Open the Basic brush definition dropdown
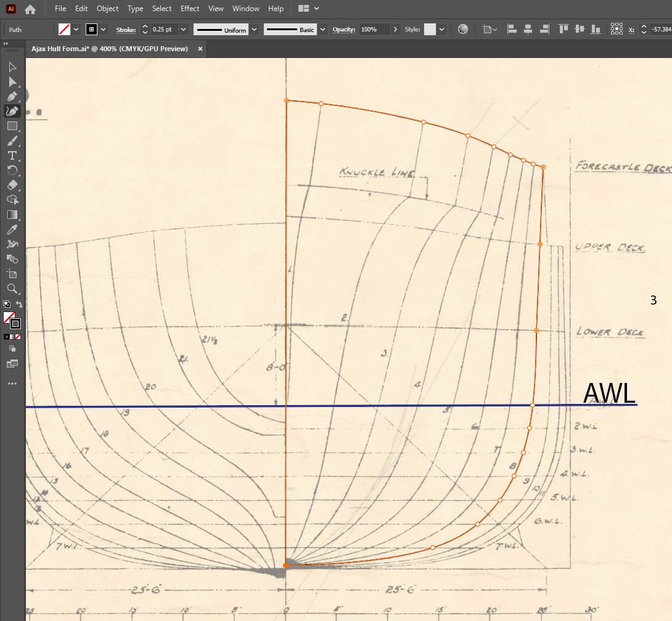Viewport: 672px width, 621px height. (322, 29)
